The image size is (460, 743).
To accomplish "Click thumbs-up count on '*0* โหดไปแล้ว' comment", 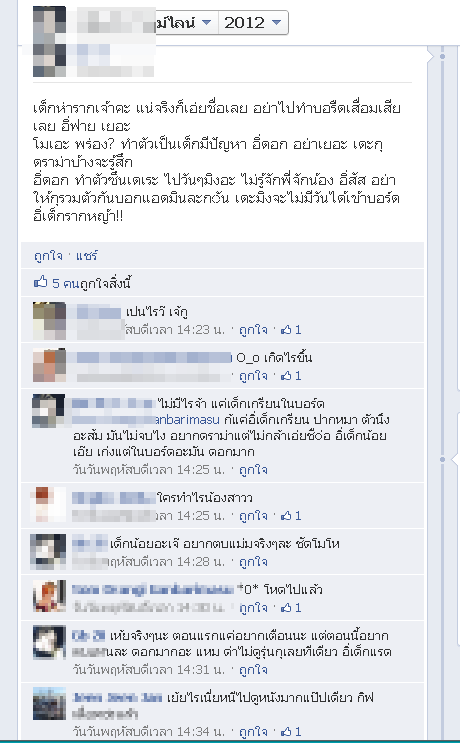I will [x=291, y=607].
